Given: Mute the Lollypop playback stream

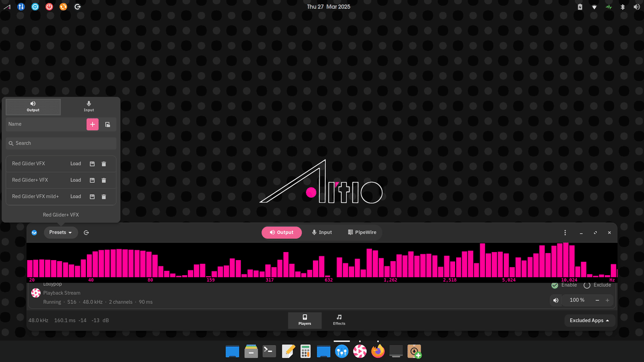Looking at the screenshot, I should (555, 300).
